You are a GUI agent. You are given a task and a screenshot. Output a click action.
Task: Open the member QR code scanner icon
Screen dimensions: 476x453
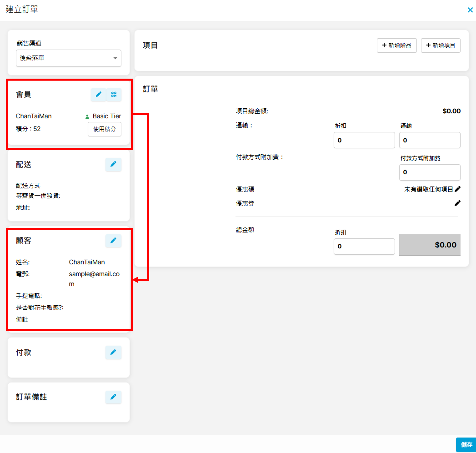point(114,94)
